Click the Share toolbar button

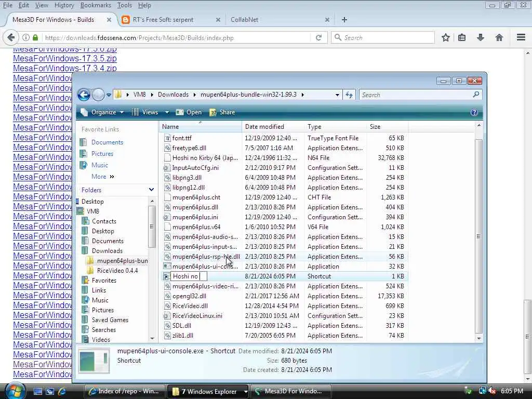pyautogui.click(x=222, y=112)
